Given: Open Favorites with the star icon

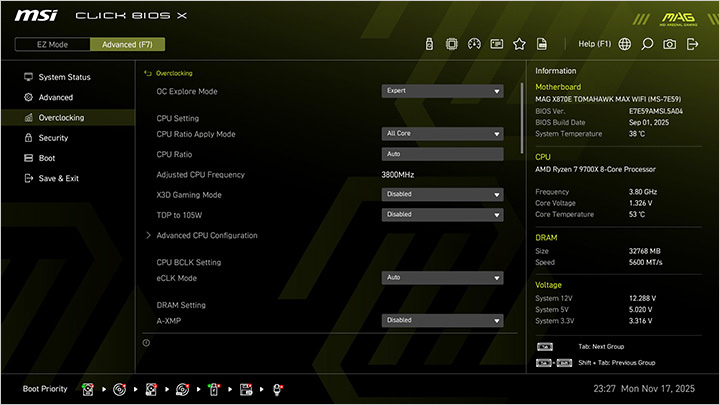Looking at the screenshot, I should [x=519, y=44].
